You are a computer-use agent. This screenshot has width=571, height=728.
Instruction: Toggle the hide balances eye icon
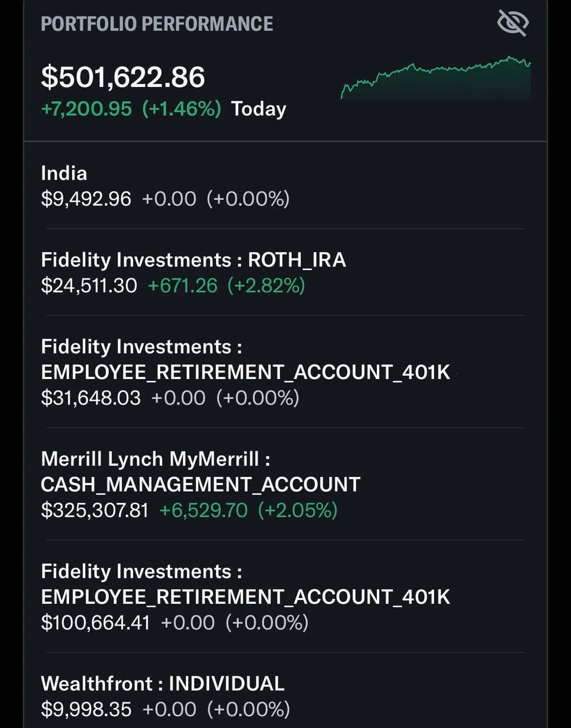[512, 23]
